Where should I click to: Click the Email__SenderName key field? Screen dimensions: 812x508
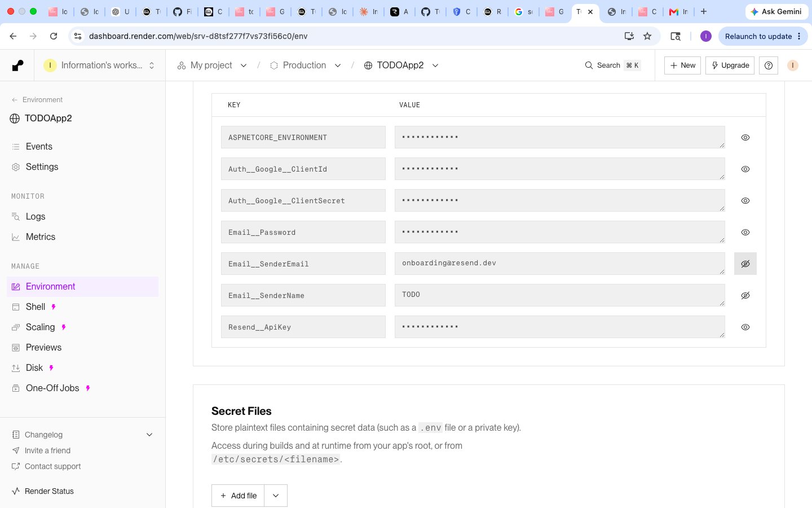pos(303,295)
